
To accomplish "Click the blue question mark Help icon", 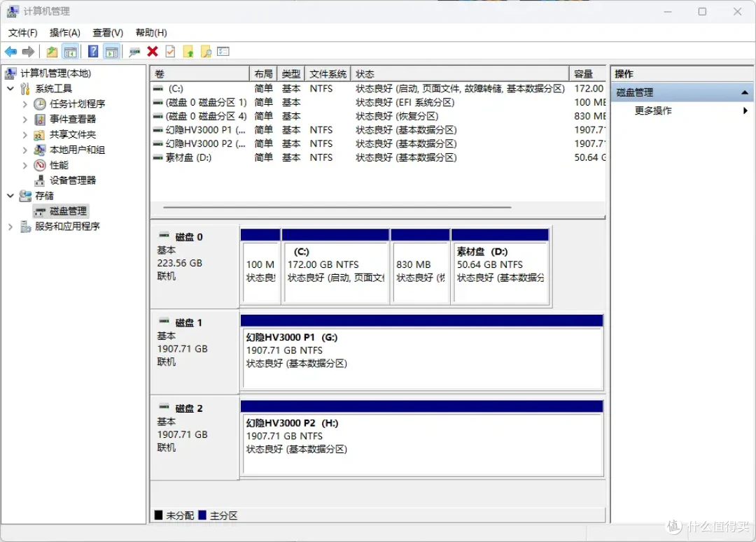I will (92, 52).
